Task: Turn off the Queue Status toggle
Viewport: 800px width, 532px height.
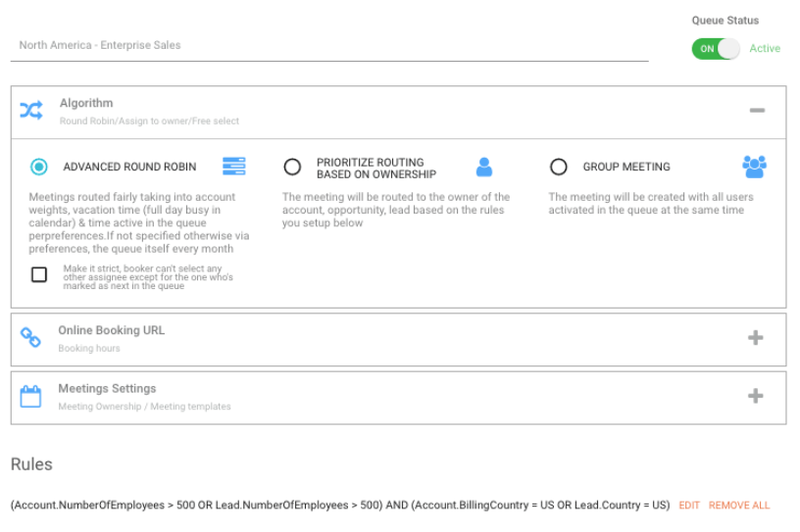Action: (x=716, y=48)
